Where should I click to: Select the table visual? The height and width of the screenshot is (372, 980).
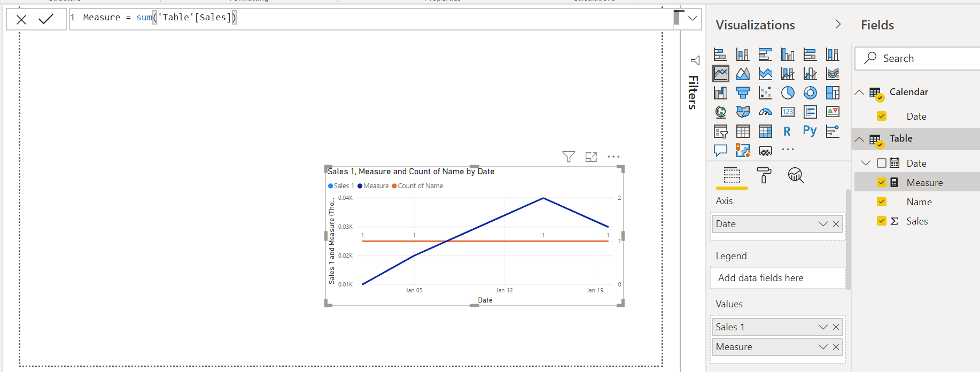click(x=743, y=131)
